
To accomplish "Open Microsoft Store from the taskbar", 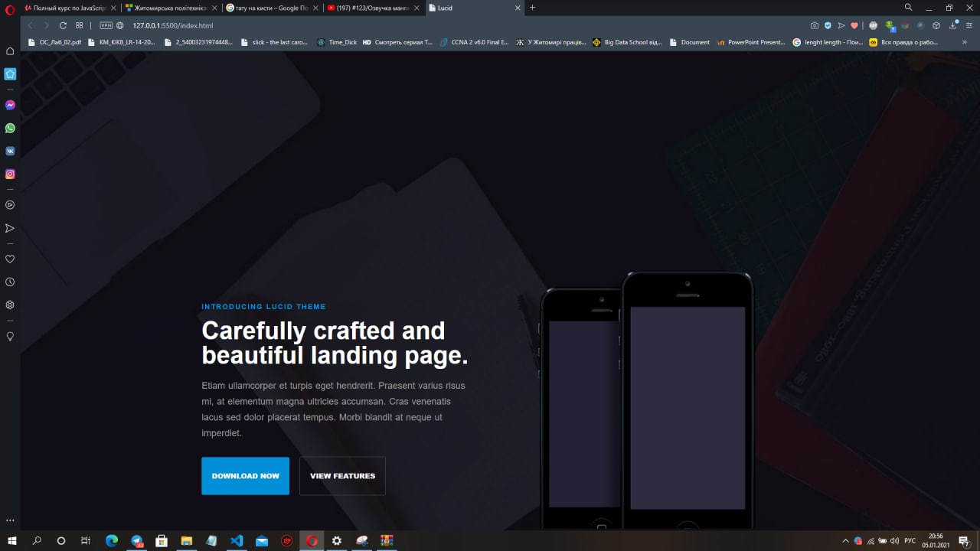I will (162, 541).
